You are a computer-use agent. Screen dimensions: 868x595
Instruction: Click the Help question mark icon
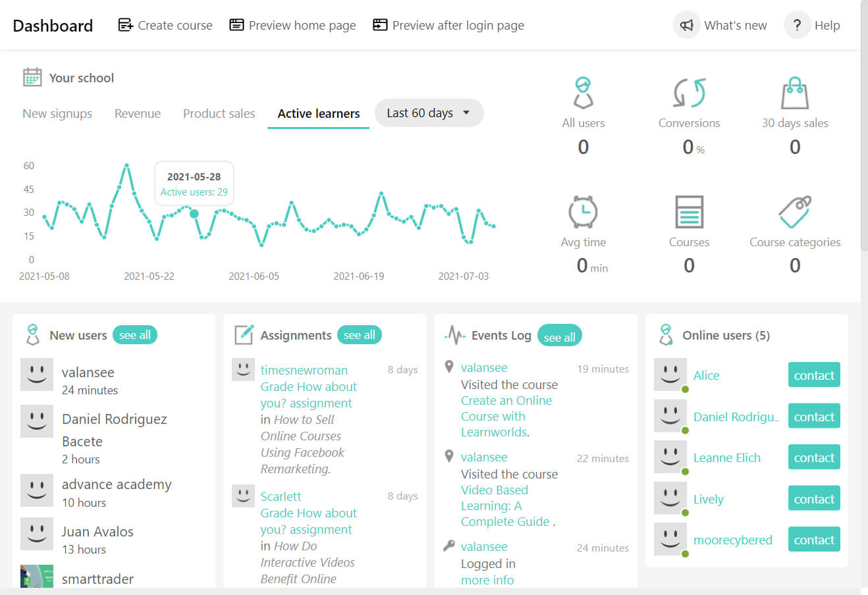click(x=797, y=24)
